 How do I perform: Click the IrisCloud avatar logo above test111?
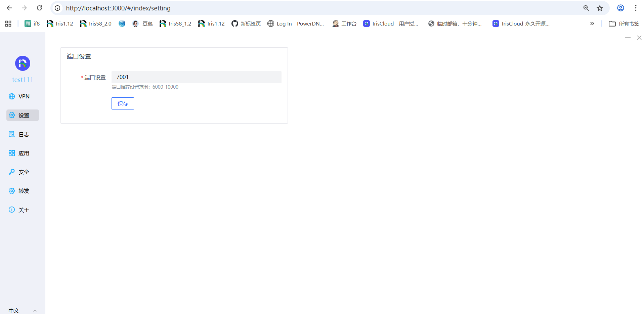23,63
